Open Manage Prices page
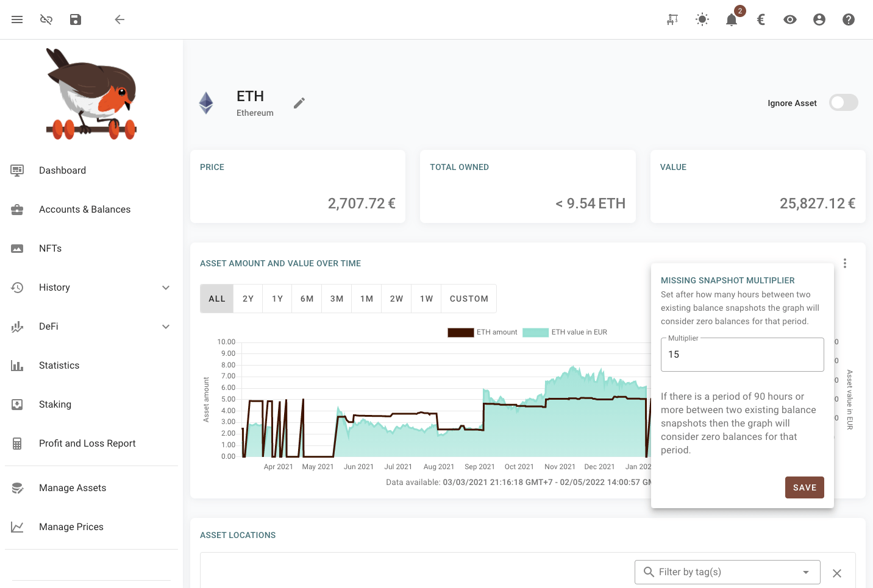This screenshot has height=588, width=873. pyautogui.click(x=91, y=527)
